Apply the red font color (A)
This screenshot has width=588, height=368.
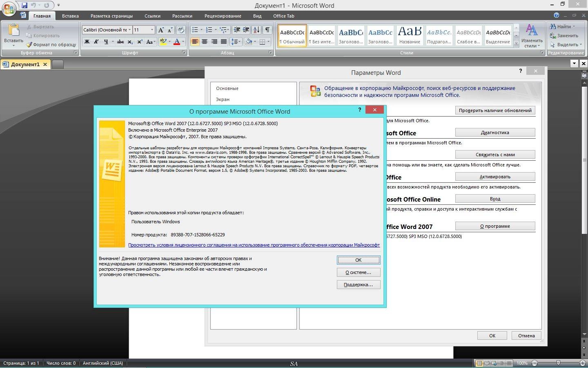177,42
